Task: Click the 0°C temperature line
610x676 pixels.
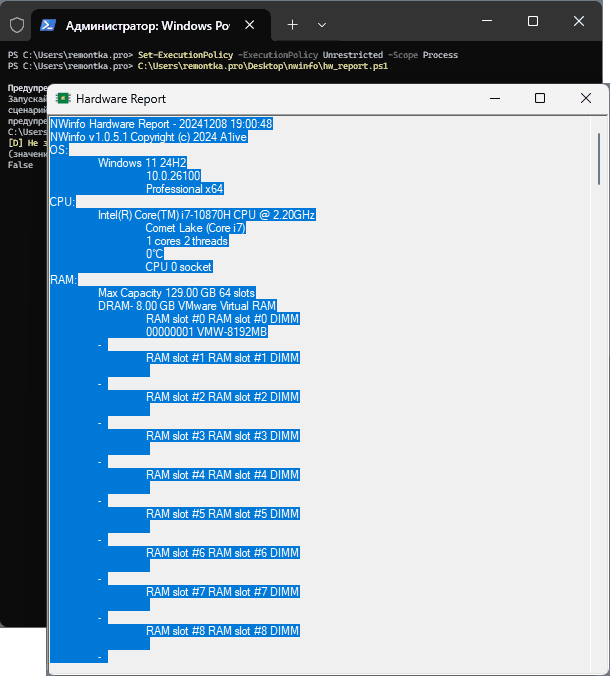Action: 154,254
